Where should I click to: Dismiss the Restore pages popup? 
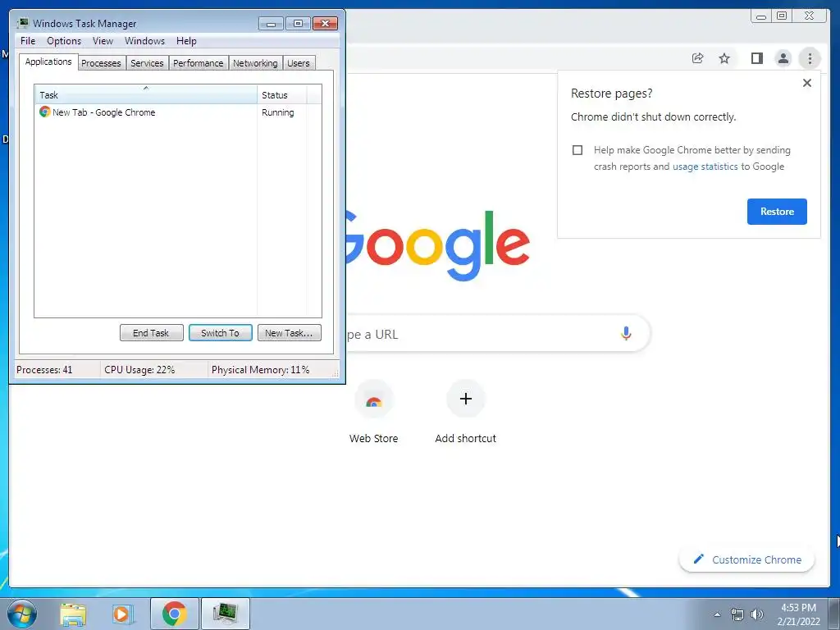(807, 83)
